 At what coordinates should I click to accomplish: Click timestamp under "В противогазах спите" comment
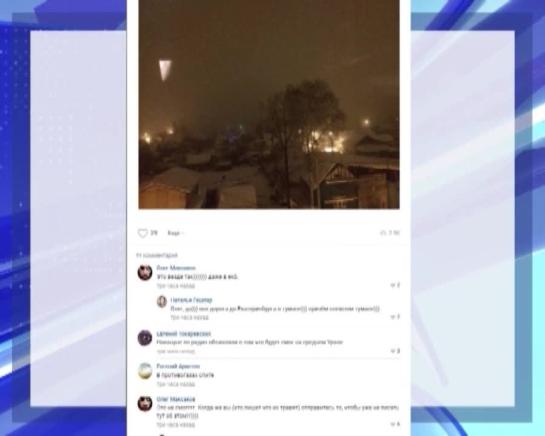(x=176, y=384)
